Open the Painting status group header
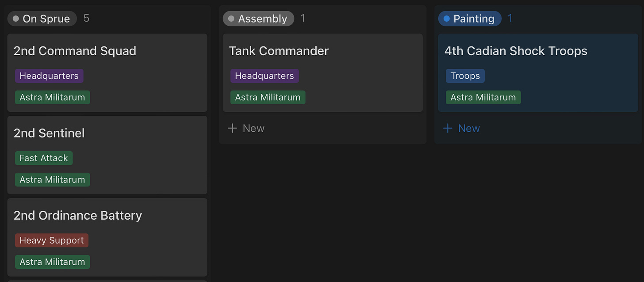This screenshot has height=282, width=644. [x=470, y=19]
